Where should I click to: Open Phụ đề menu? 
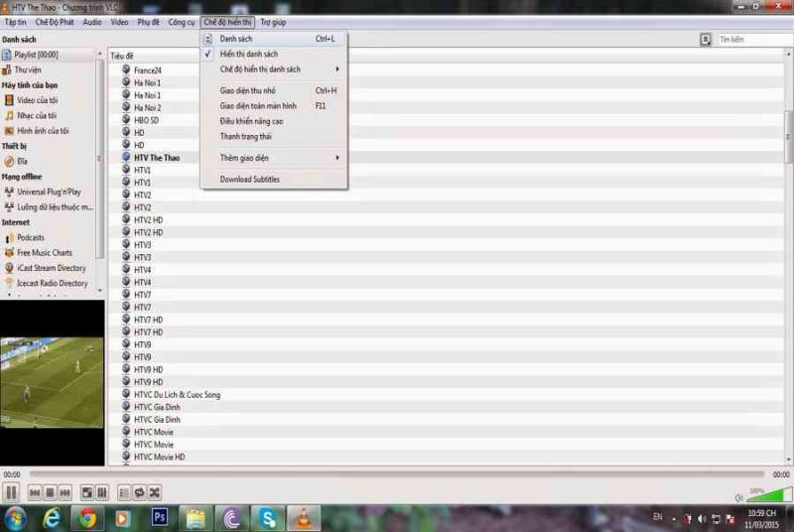(148, 22)
